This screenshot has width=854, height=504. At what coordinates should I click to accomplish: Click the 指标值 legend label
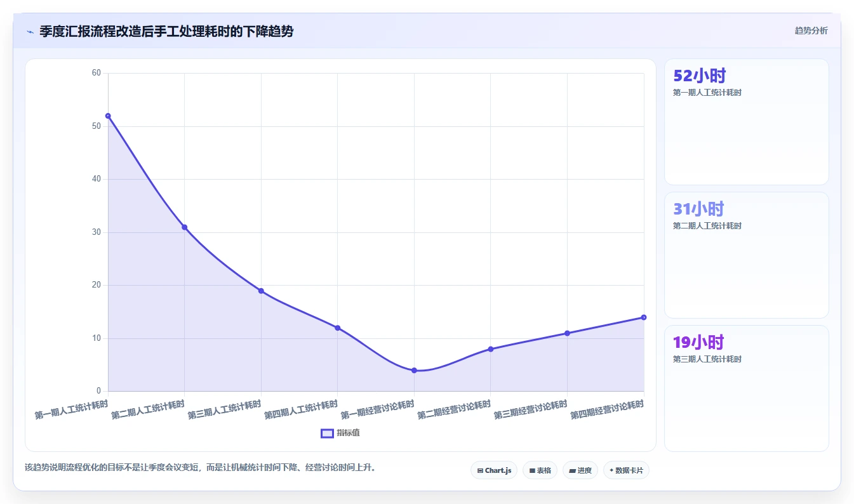point(348,433)
